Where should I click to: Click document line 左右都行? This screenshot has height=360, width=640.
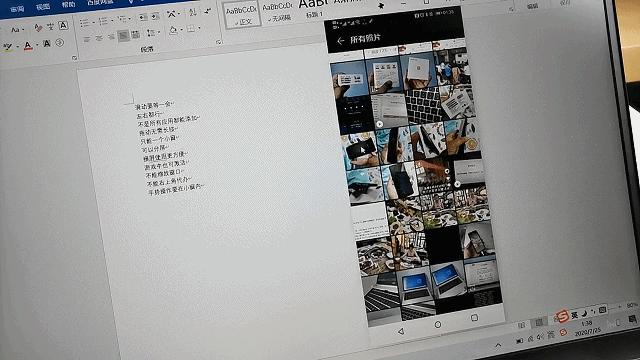pos(149,115)
